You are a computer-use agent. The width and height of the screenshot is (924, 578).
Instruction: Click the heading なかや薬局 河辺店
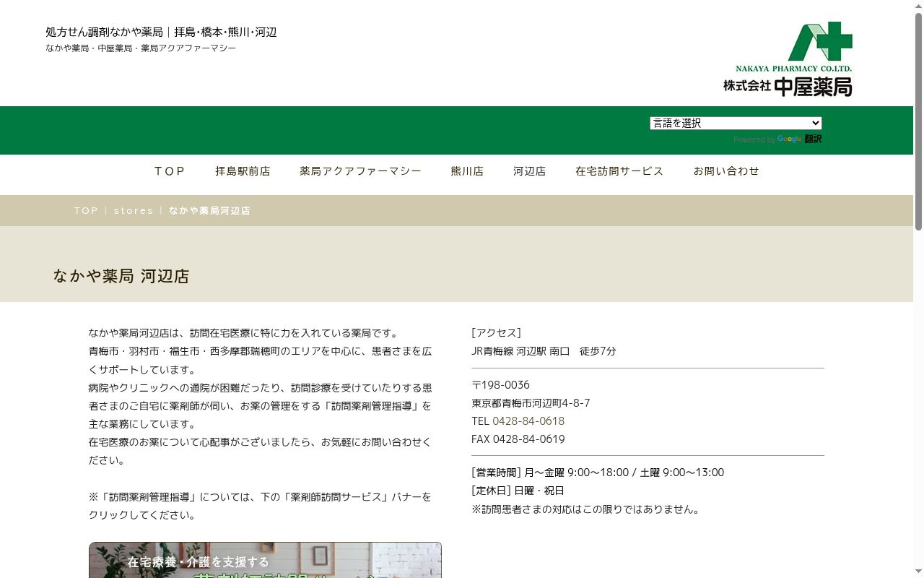pos(121,276)
